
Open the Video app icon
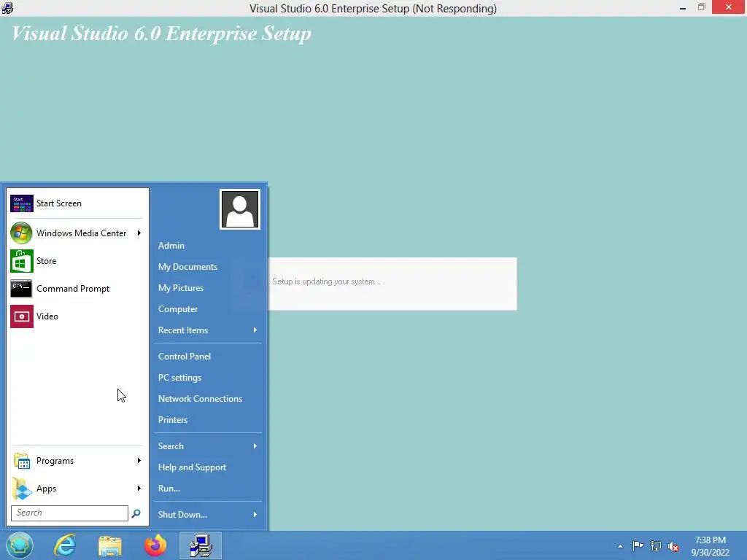click(21, 316)
